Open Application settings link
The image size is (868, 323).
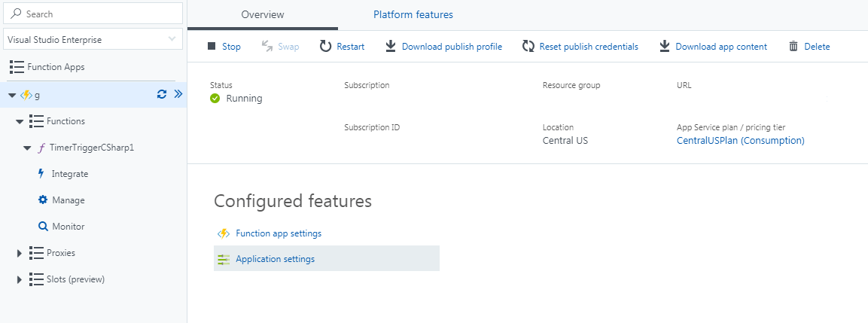click(275, 259)
